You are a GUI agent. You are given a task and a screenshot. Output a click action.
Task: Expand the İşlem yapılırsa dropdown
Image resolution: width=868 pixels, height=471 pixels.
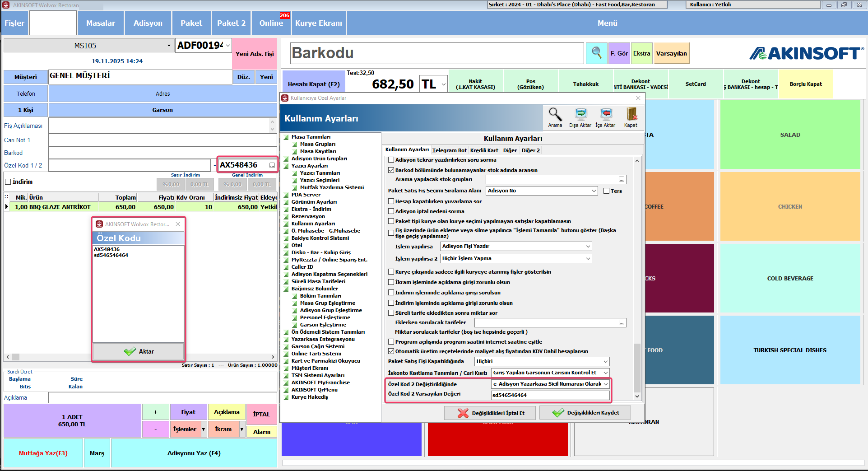pyautogui.click(x=588, y=247)
